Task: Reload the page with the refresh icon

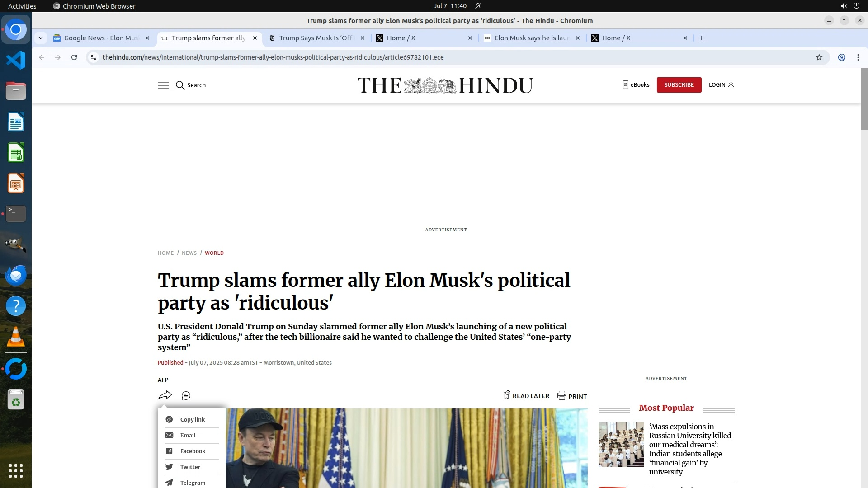Action: pyautogui.click(x=74, y=57)
